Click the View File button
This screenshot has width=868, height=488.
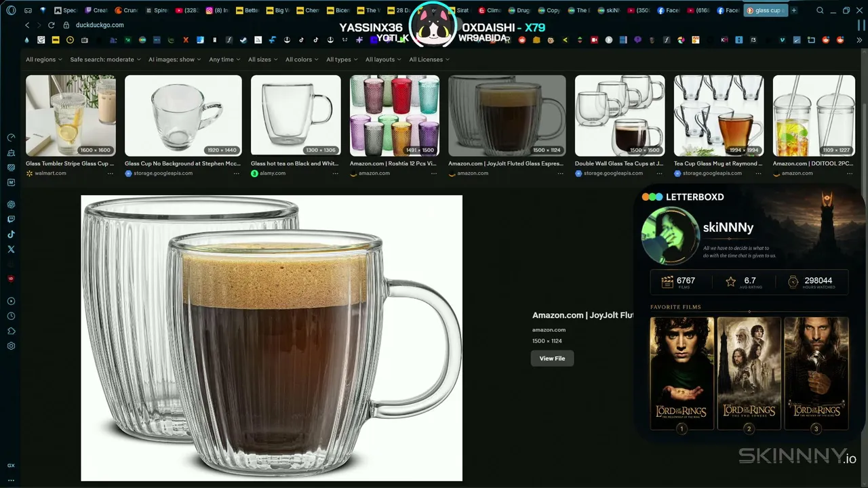pyautogui.click(x=552, y=359)
